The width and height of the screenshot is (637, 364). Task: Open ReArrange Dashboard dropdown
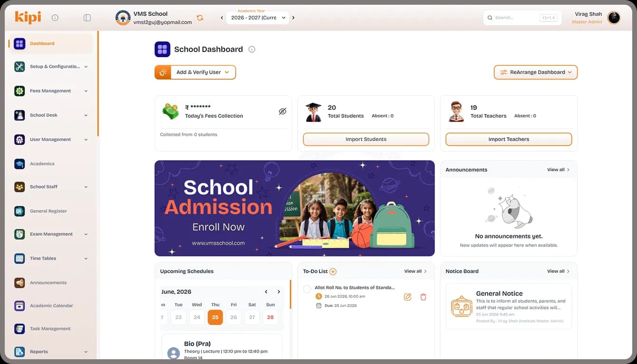point(536,72)
